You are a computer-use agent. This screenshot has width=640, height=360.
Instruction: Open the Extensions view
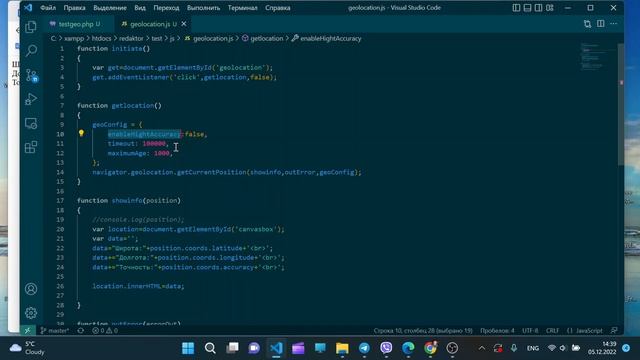coord(31,147)
